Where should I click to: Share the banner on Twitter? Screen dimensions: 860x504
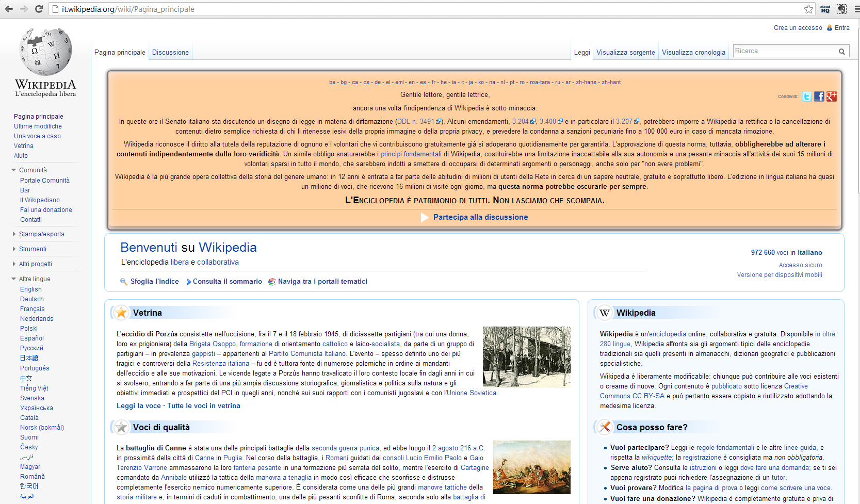[x=807, y=96]
